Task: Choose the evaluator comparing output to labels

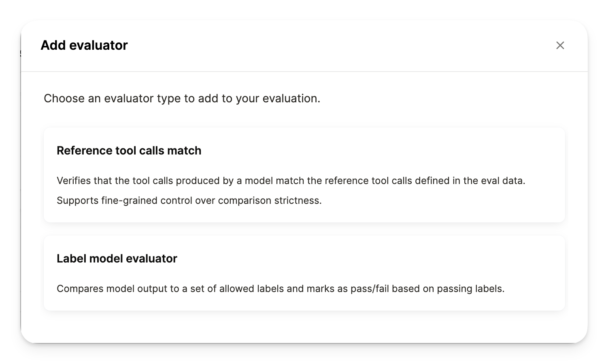Action: coord(304,273)
